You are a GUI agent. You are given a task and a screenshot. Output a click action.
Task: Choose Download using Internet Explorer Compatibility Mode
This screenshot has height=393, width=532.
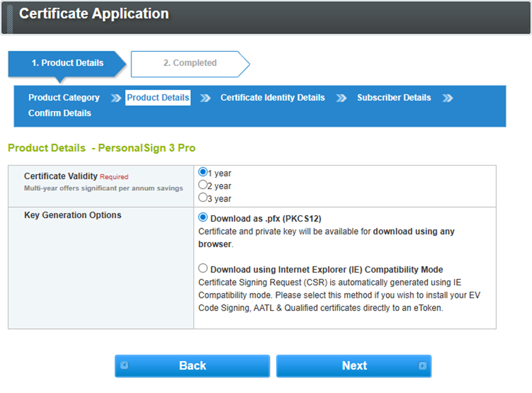(x=203, y=269)
